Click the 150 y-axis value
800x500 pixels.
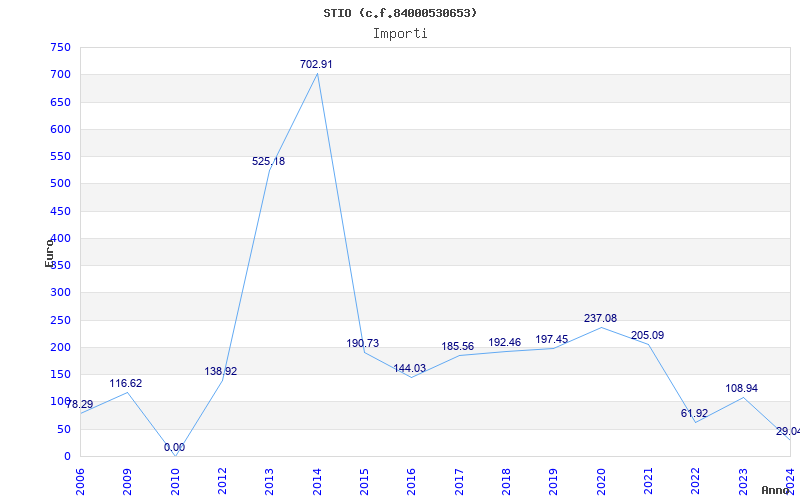[60, 375]
